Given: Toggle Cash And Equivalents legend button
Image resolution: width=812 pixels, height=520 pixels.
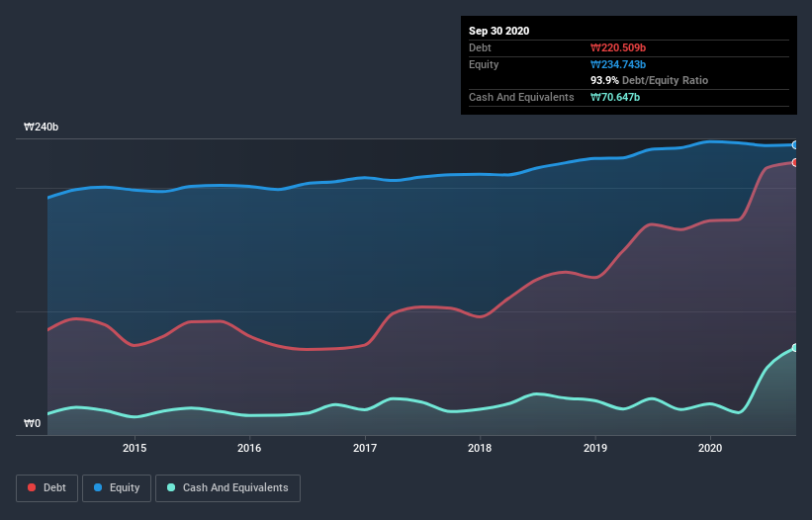Looking at the screenshot, I should [227, 488].
